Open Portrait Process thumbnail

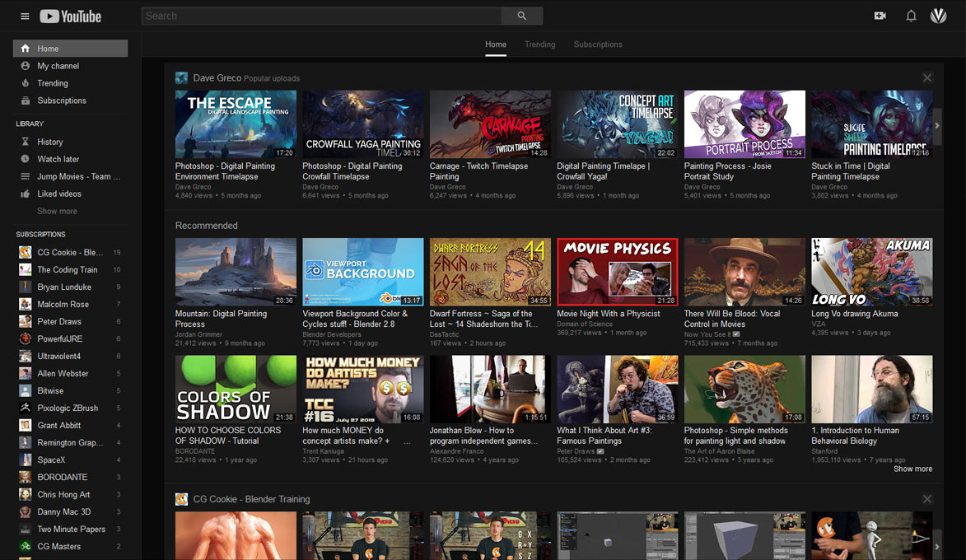(x=744, y=124)
